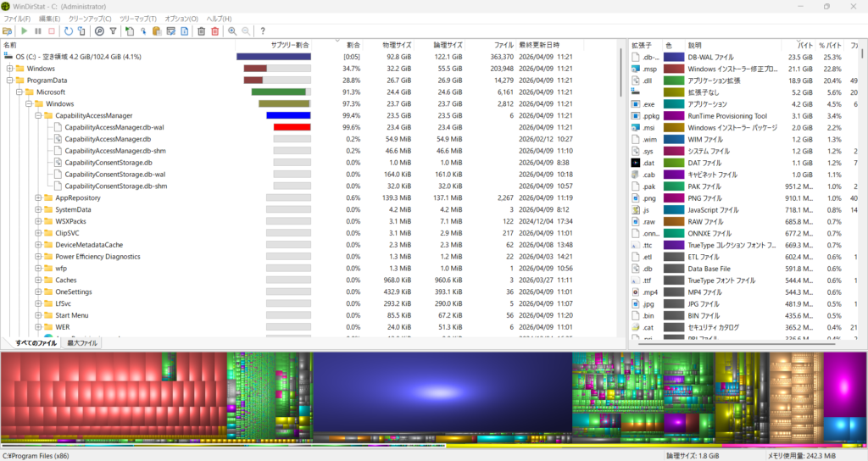Click the gray recycle bin delete icon
The width and height of the screenshot is (868, 461).
tap(201, 31)
